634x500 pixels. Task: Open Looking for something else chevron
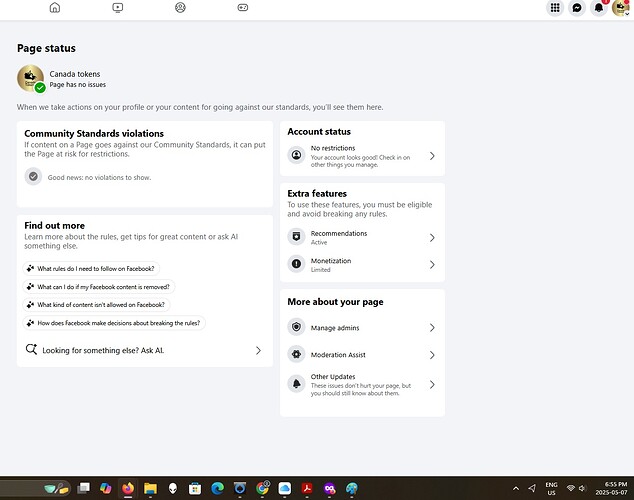[x=258, y=350]
